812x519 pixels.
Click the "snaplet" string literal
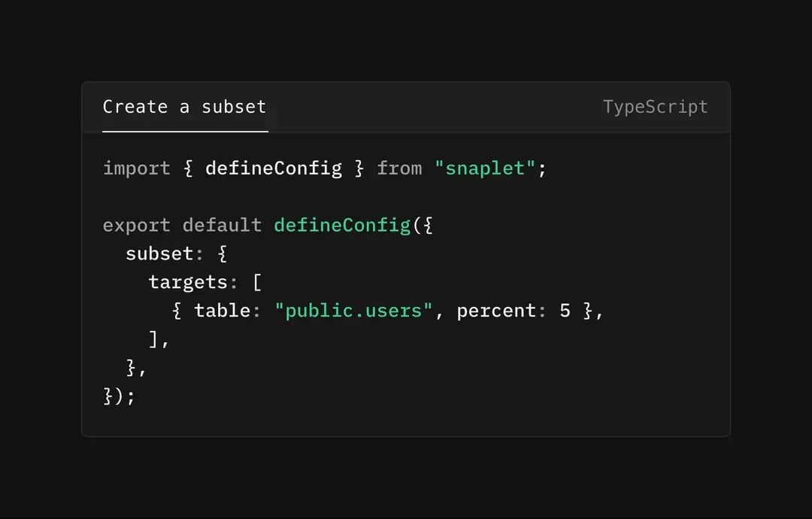(x=485, y=168)
